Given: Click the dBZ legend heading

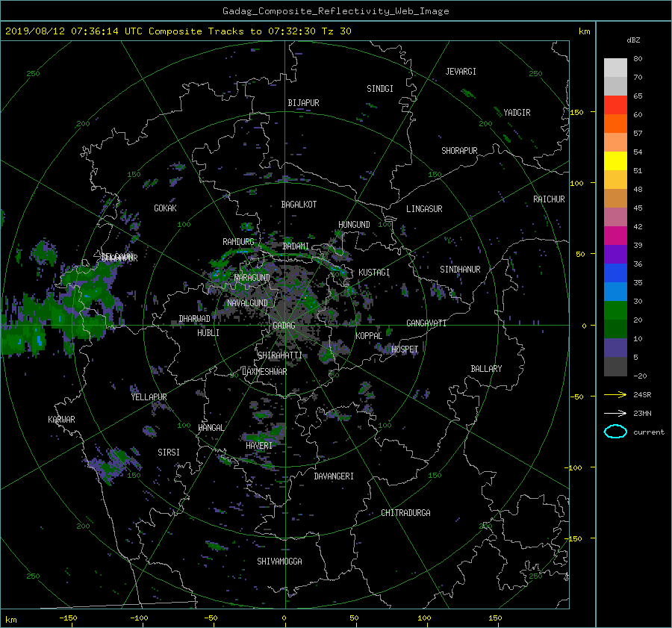Looking at the screenshot, I should (633, 40).
